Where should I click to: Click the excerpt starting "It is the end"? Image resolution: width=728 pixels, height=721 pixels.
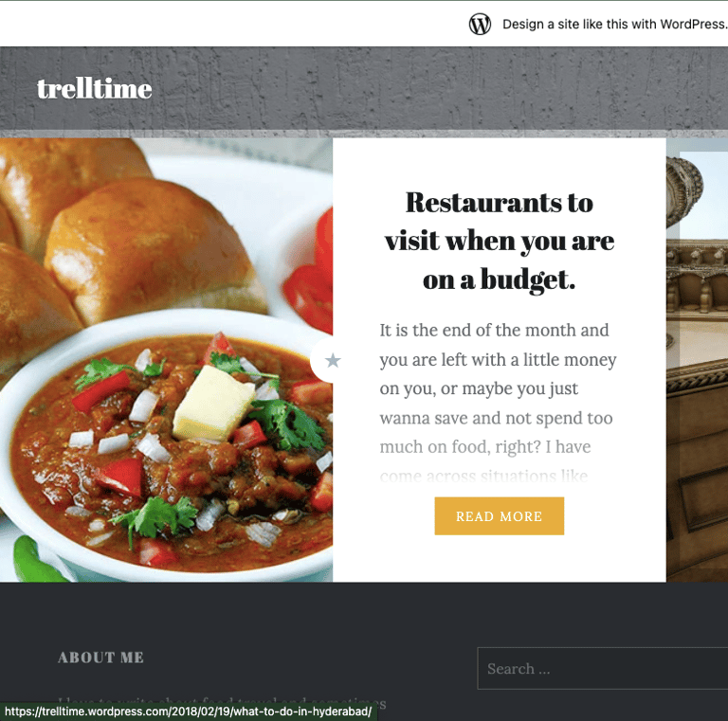click(498, 403)
